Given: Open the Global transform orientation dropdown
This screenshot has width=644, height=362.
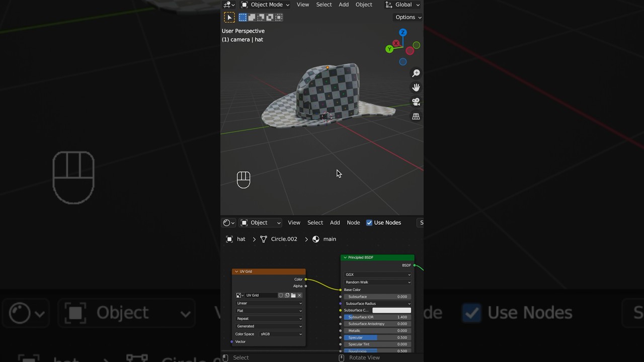Looking at the screenshot, I should [x=403, y=5].
